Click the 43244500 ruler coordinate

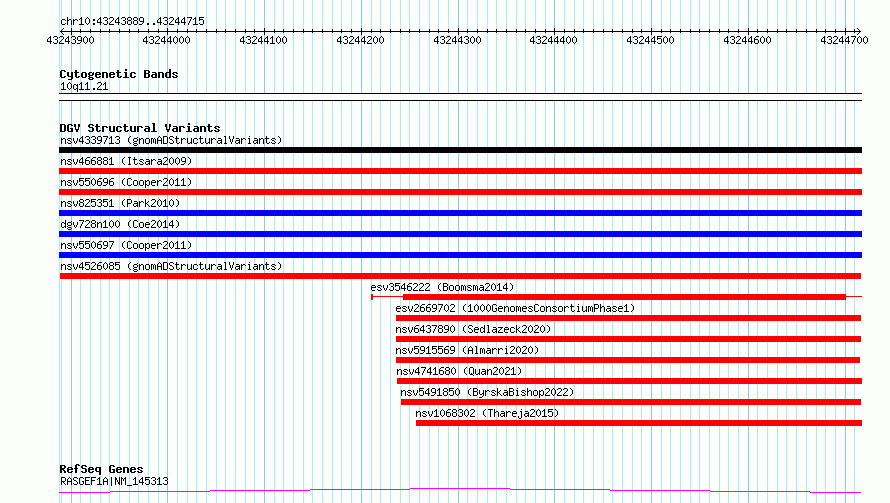coord(650,40)
